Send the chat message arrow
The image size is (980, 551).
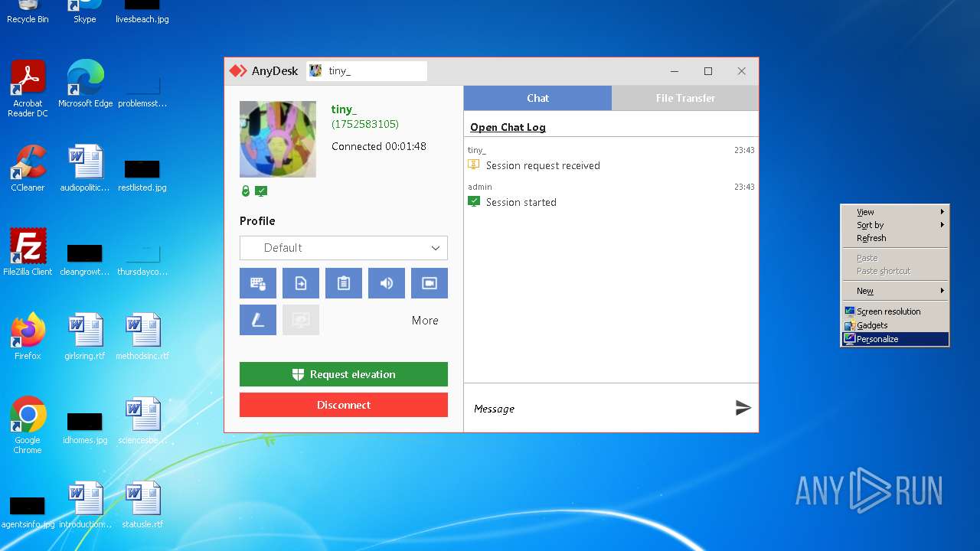pyautogui.click(x=743, y=408)
